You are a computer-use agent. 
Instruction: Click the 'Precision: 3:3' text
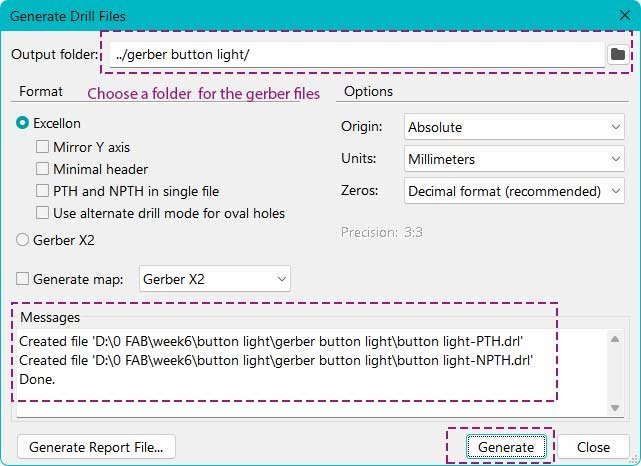381,232
